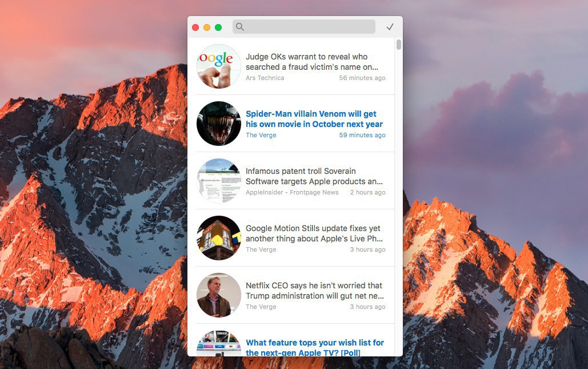Click '3 hours ago' on Netflix CEO article

tap(368, 307)
